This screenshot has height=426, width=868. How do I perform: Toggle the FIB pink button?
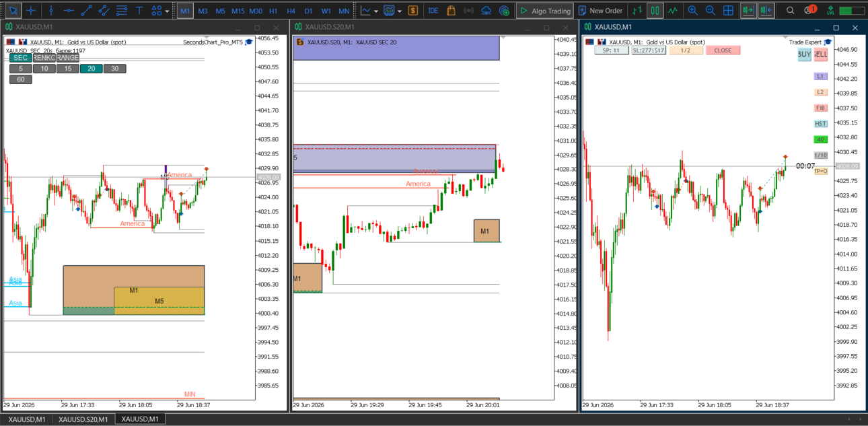click(820, 108)
